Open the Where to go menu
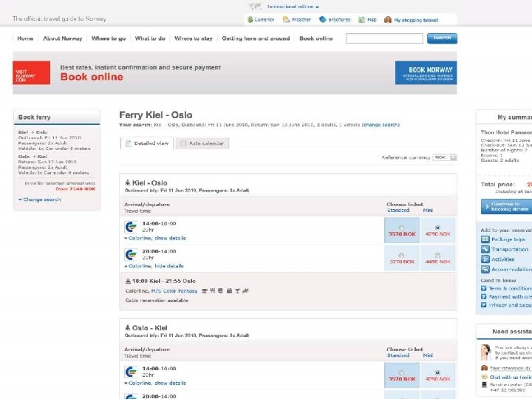This screenshot has width=532, height=399. [109, 38]
